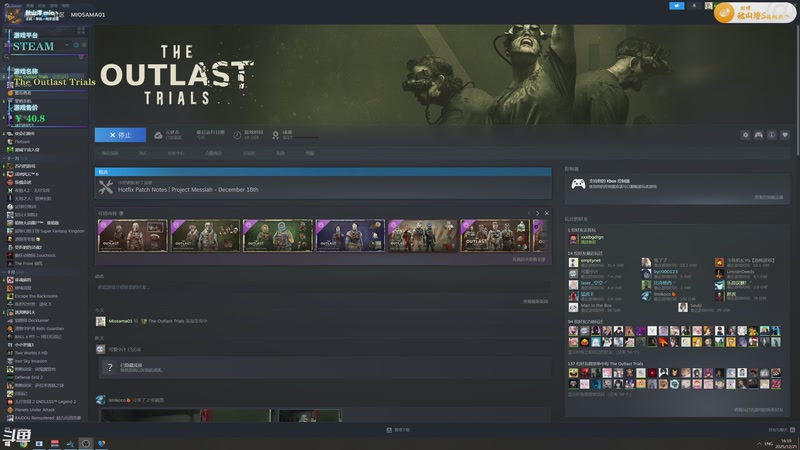Screen dimensions: 800x450
Task: Open friends and chat at bottom right
Action: (x=781, y=430)
